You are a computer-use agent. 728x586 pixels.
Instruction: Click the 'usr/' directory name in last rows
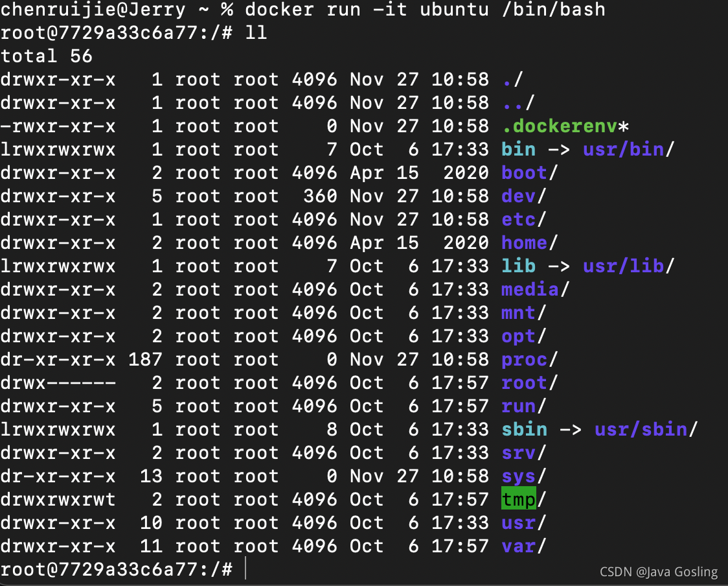pyautogui.click(x=524, y=523)
